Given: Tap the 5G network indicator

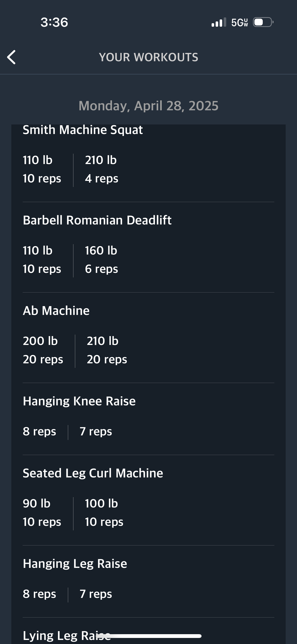Looking at the screenshot, I should click(x=240, y=22).
